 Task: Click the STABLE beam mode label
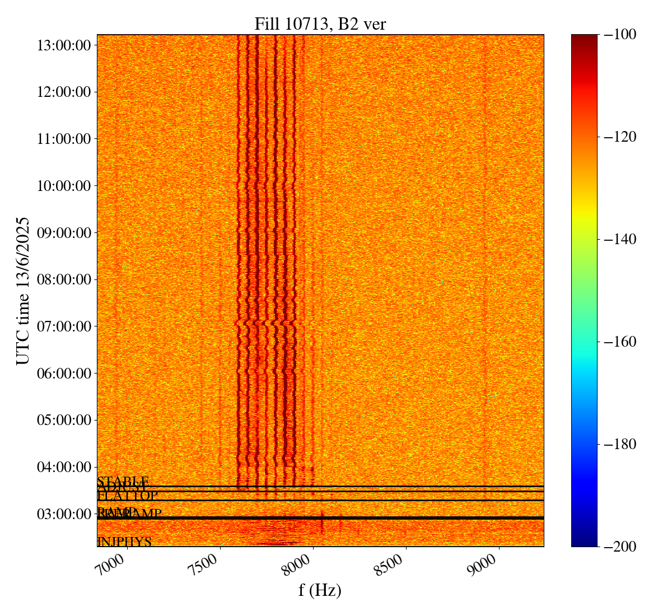pyautogui.click(x=123, y=481)
